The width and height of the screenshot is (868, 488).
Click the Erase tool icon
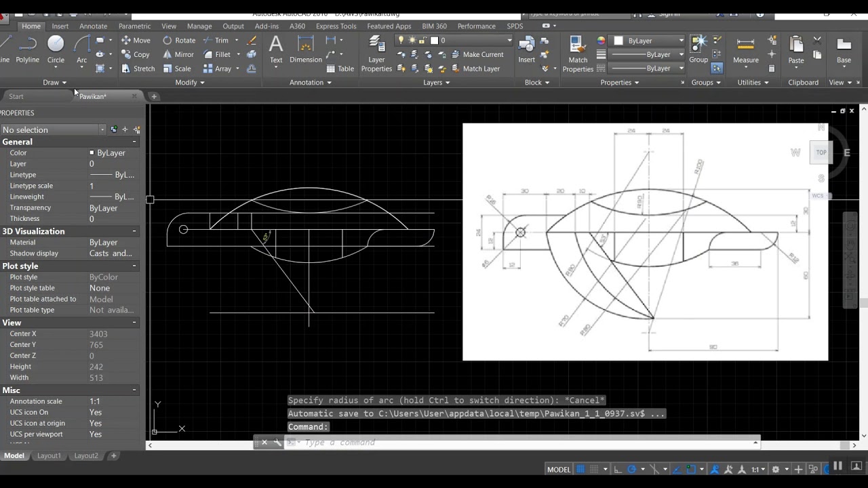tap(252, 40)
